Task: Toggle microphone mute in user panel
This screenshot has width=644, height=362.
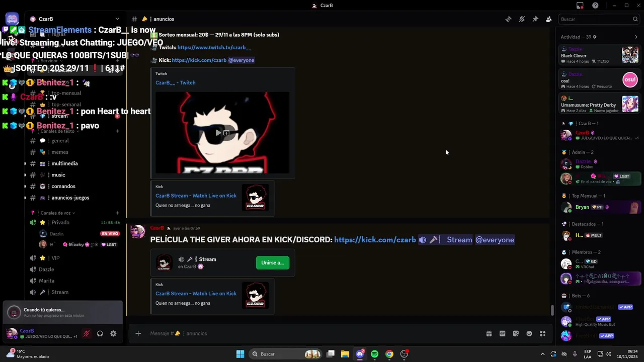Action: tap(87, 333)
